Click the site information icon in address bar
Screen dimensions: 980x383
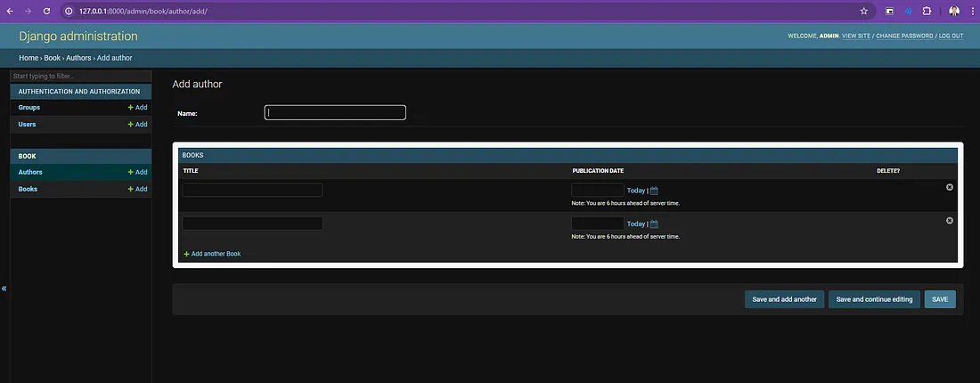tap(69, 12)
